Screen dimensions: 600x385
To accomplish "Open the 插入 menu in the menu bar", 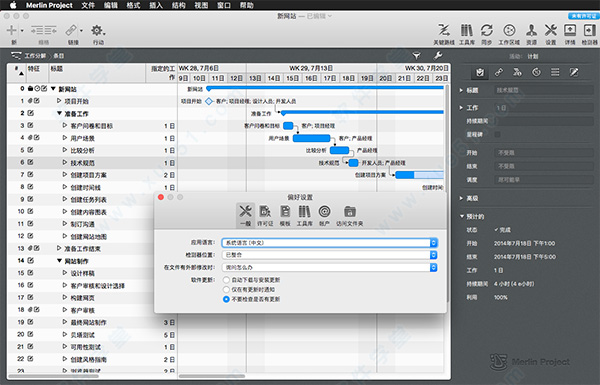I will point(156,5).
